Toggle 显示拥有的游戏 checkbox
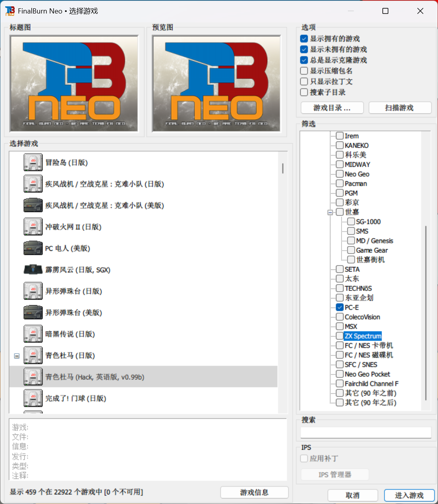Viewport: 438px width, 504px height. click(304, 38)
